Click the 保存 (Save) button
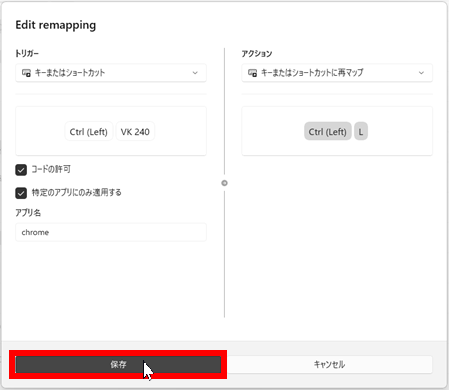The image size is (449, 390). pos(118,364)
